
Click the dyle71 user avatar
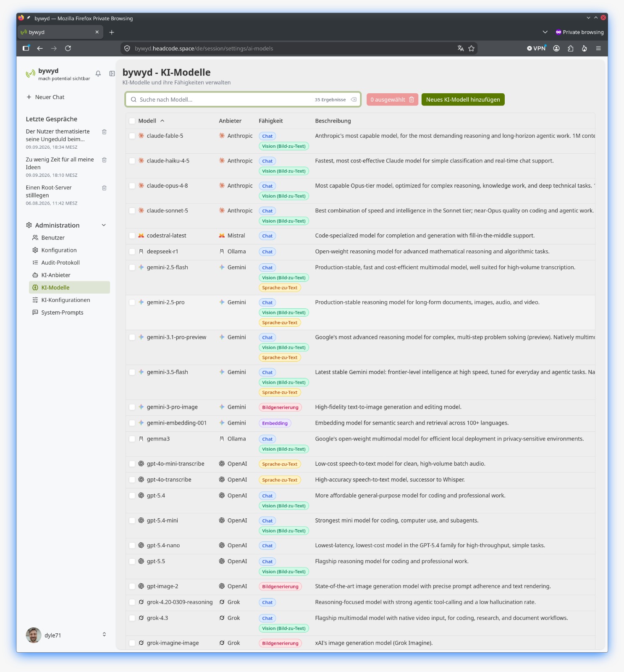pos(34,635)
